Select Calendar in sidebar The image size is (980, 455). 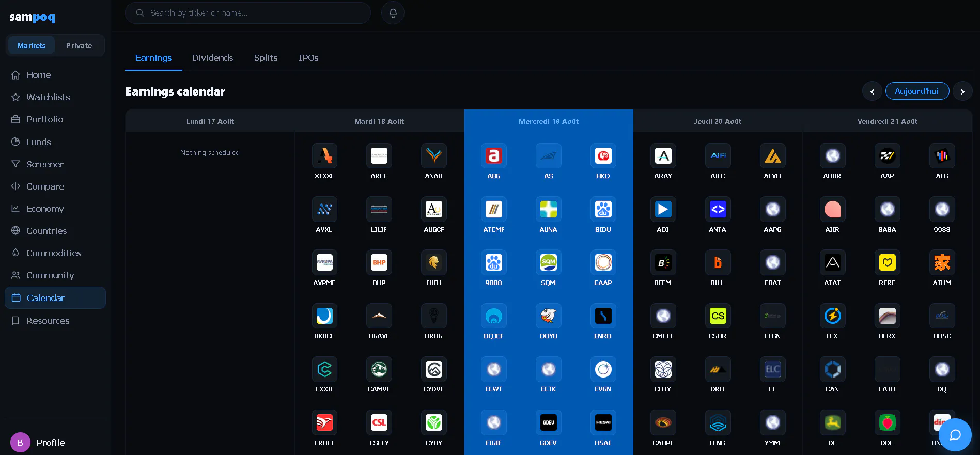pyautogui.click(x=55, y=298)
